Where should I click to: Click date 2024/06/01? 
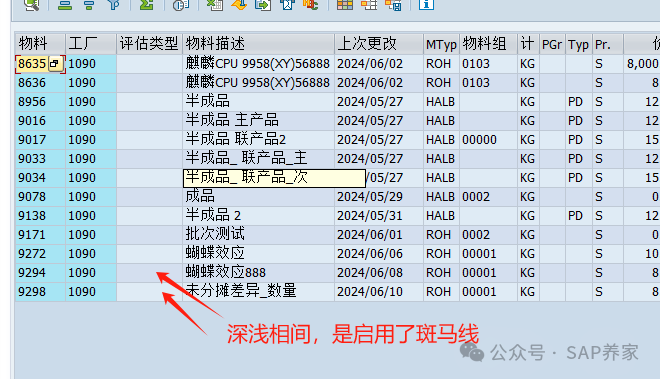pos(370,235)
